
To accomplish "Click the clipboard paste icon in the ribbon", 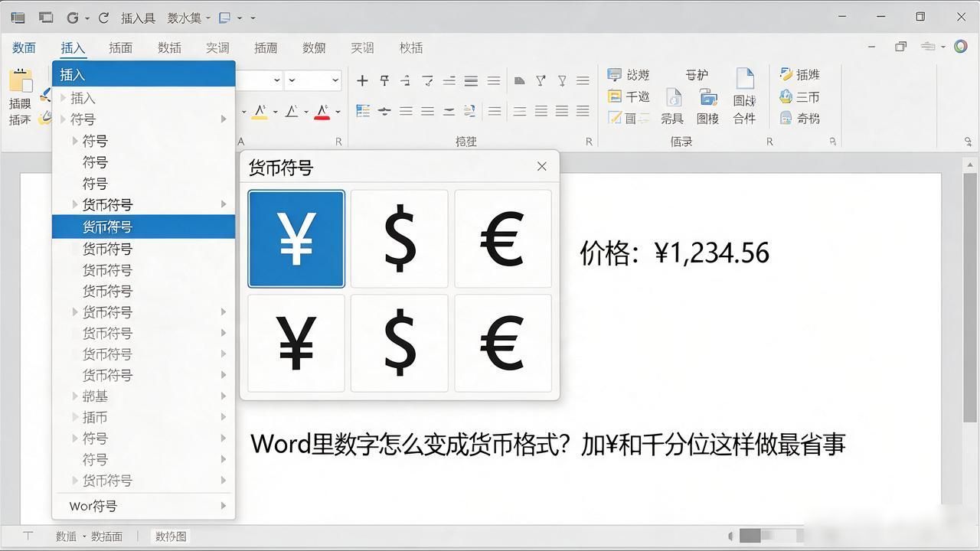I will tap(21, 81).
